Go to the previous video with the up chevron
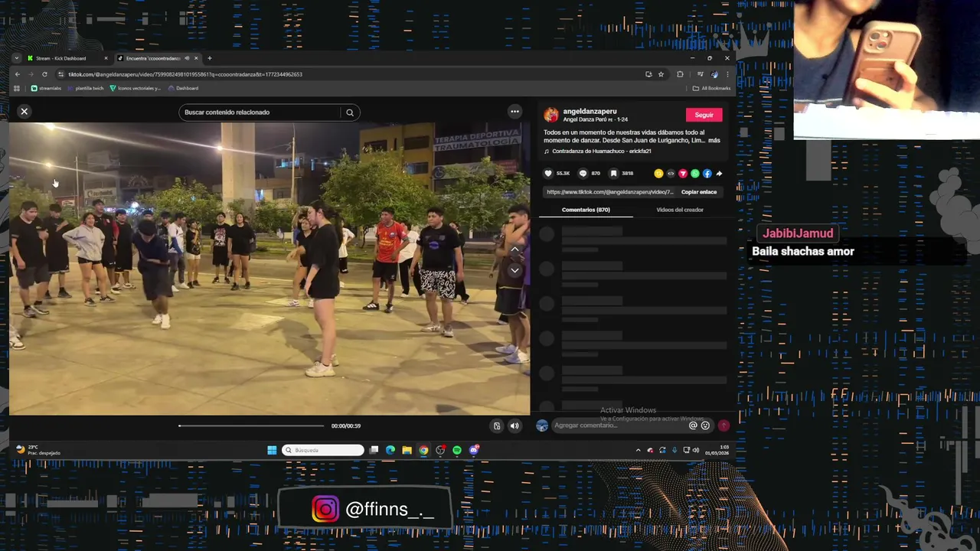The width and height of the screenshot is (980, 551). pos(515,249)
